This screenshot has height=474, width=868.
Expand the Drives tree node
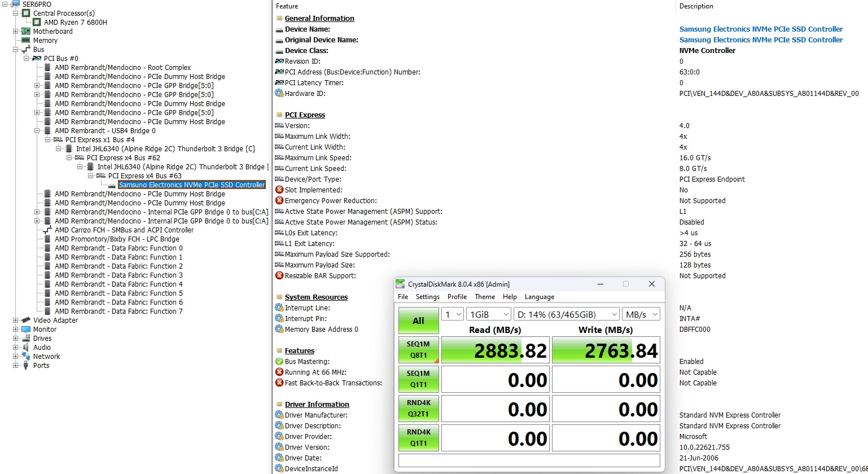pyautogui.click(x=16, y=338)
